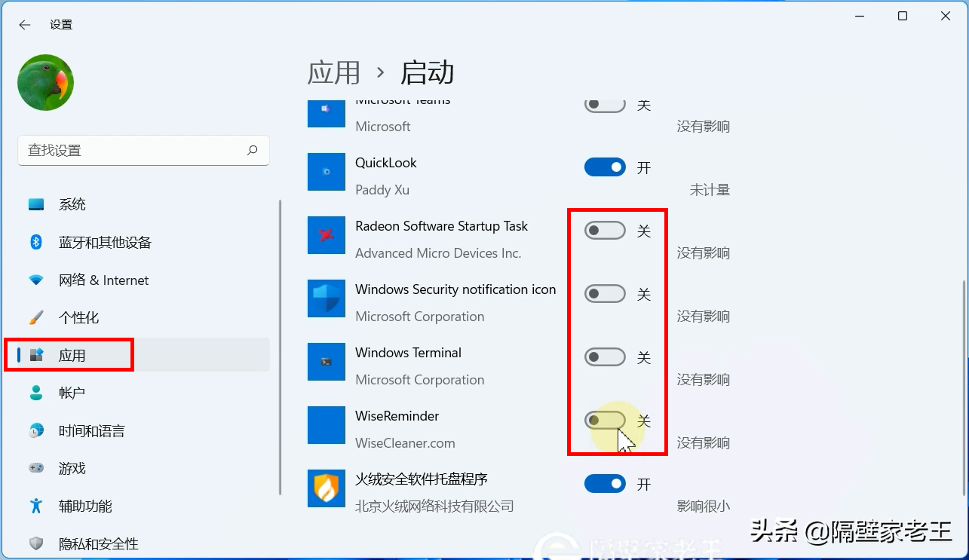
Task: Click the 时间和语言 globe clock icon
Action: coord(36,430)
